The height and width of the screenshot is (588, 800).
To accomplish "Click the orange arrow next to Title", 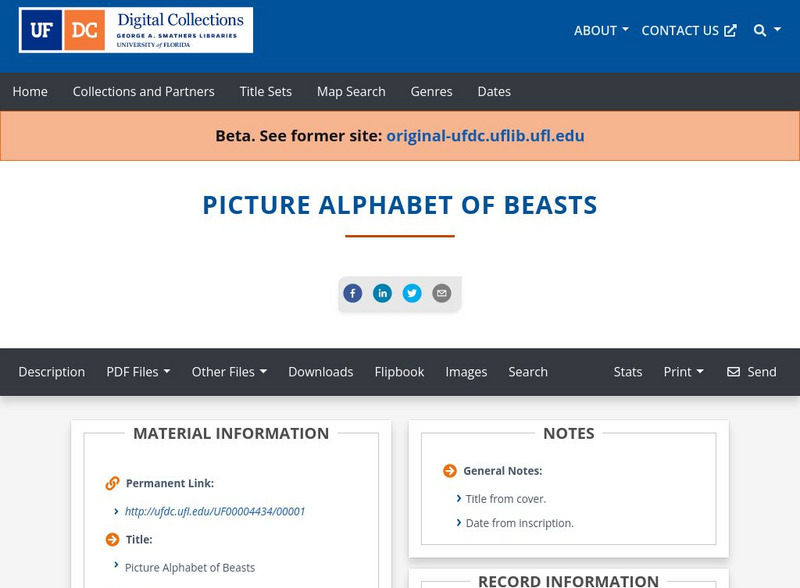I will (x=111, y=539).
